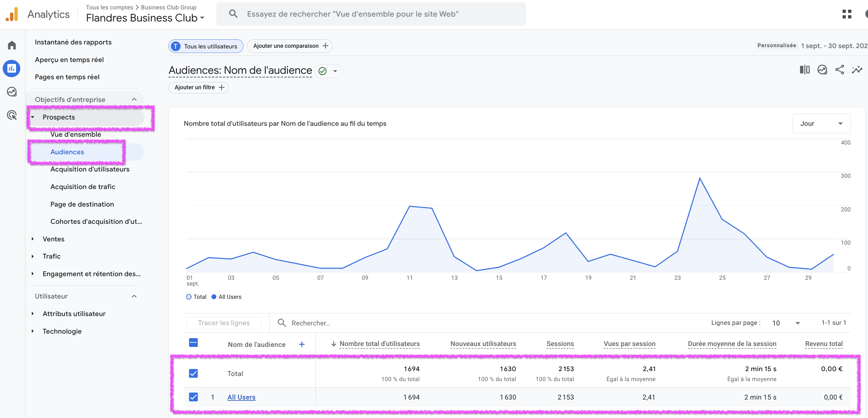The width and height of the screenshot is (868, 418).
Task: Click Ajouter une comparaison button
Action: [290, 46]
